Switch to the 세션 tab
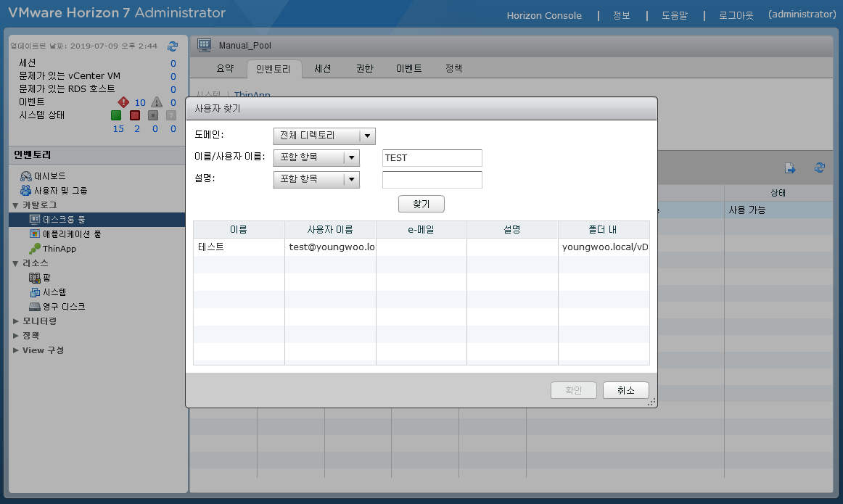Viewport: 843px width, 504px height. tap(323, 68)
